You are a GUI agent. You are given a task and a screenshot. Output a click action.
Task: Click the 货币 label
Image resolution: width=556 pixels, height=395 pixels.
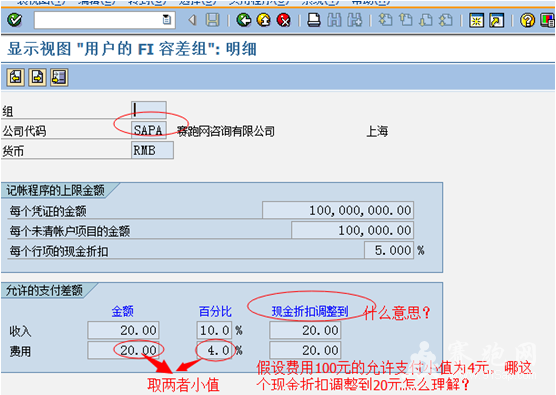13,151
